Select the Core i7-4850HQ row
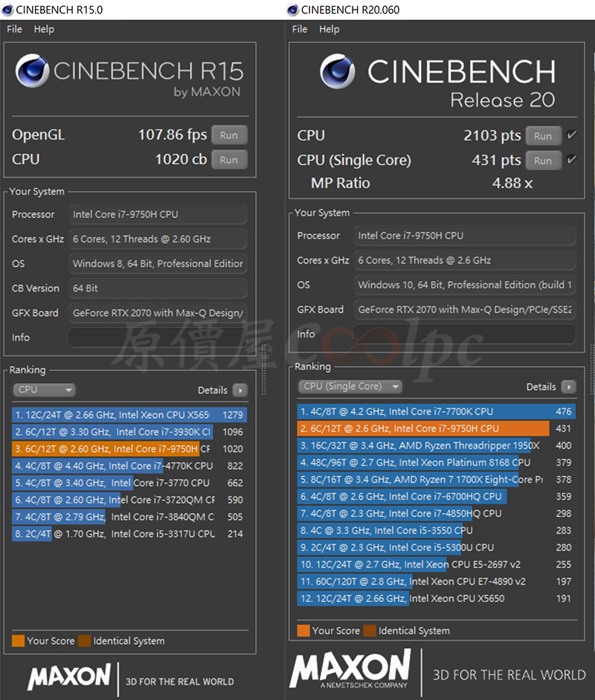This screenshot has width=595, height=700. pyautogui.click(x=436, y=513)
